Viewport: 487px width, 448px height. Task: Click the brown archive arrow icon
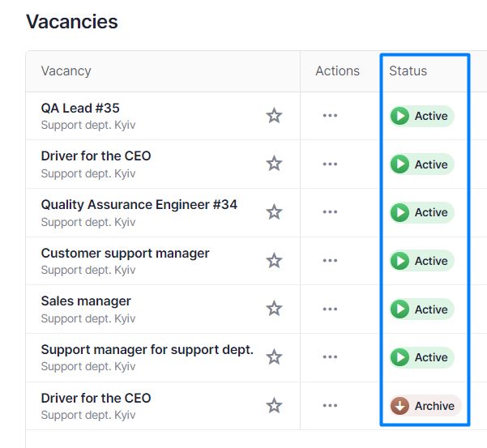(x=400, y=405)
